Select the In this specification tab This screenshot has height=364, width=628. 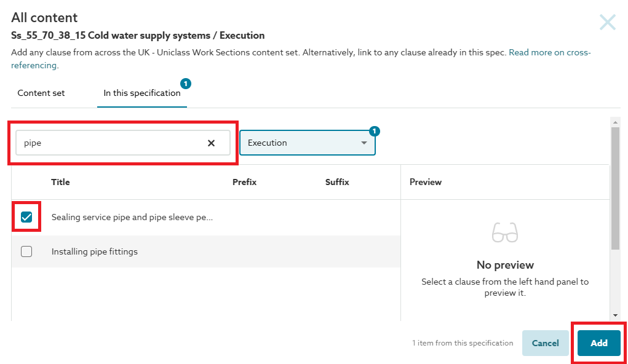(x=141, y=93)
